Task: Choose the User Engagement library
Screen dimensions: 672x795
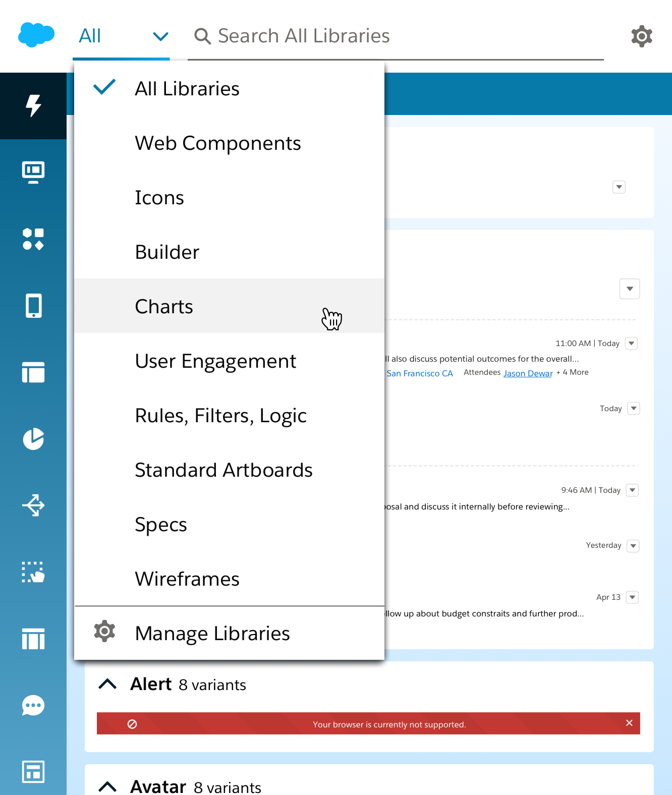Action: (229, 361)
